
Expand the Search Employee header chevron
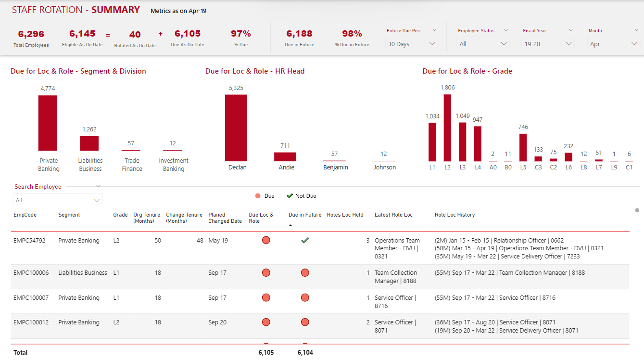[x=98, y=186]
